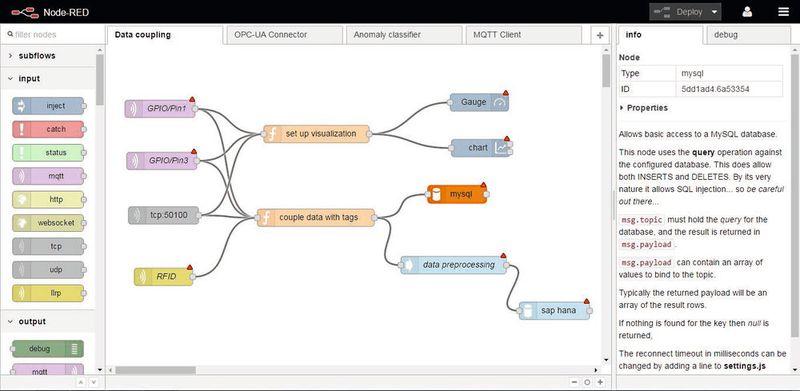Click the canvas vertical scrollbar thumb
800x391 pixels.
(x=606, y=70)
